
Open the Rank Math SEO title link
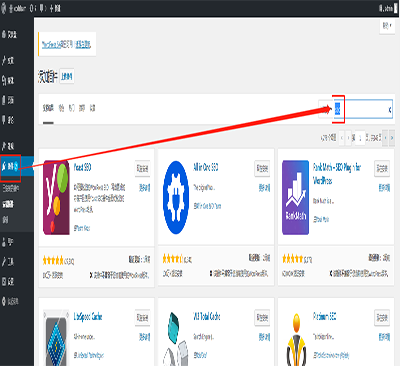pyautogui.click(x=337, y=174)
